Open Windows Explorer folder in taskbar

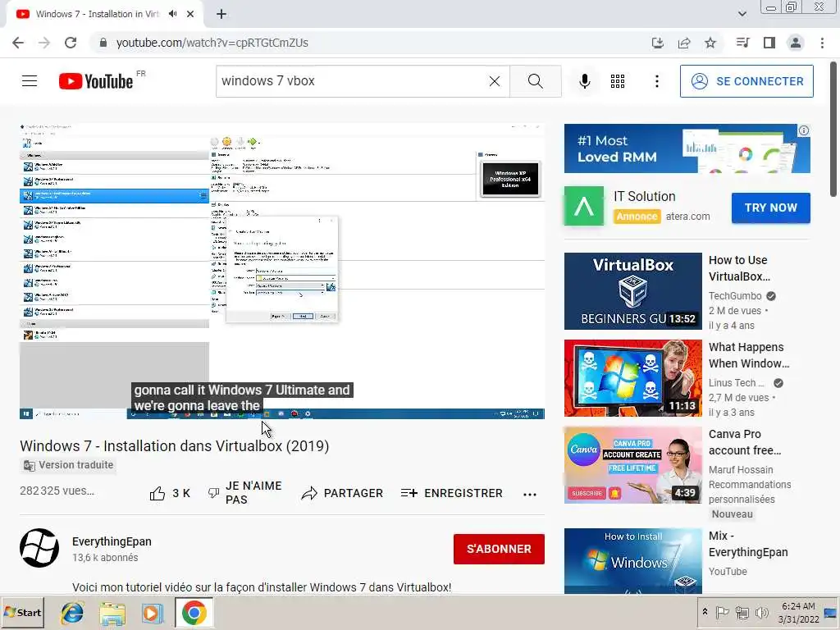pyautogui.click(x=112, y=612)
